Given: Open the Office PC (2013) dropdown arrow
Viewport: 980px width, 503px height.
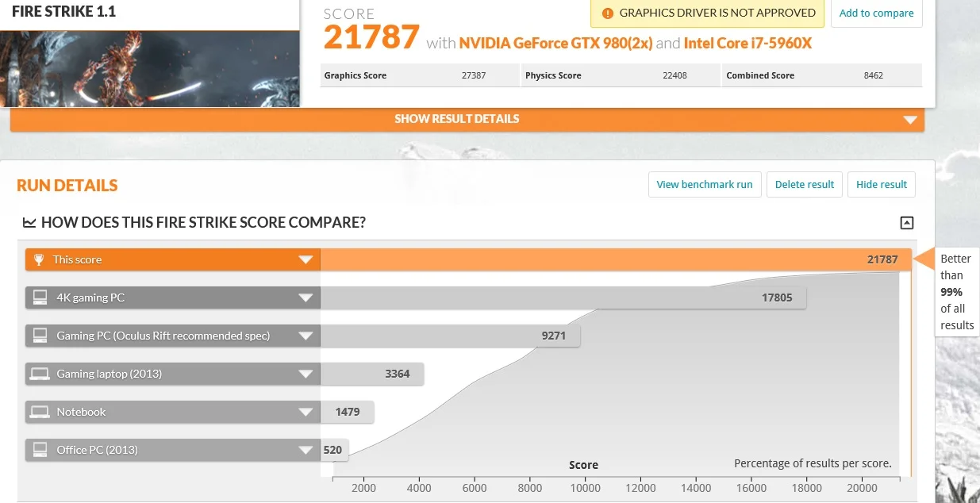Looking at the screenshot, I should point(306,451).
